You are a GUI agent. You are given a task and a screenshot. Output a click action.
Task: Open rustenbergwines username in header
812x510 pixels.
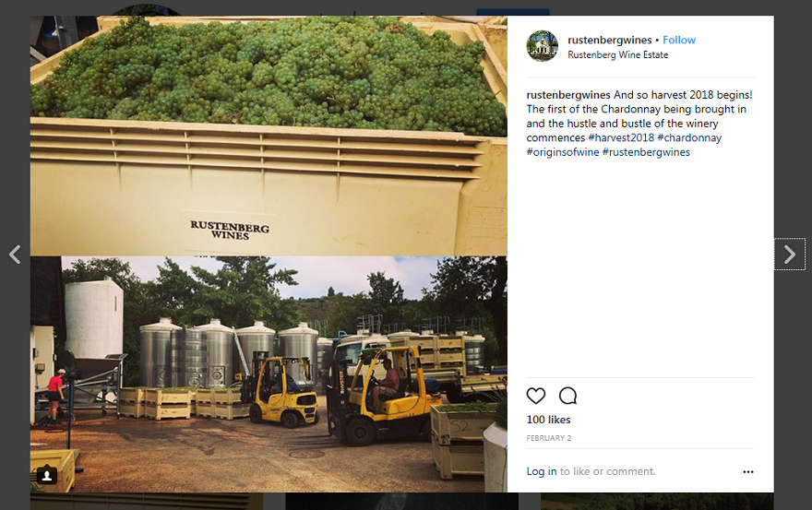[x=610, y=40]
